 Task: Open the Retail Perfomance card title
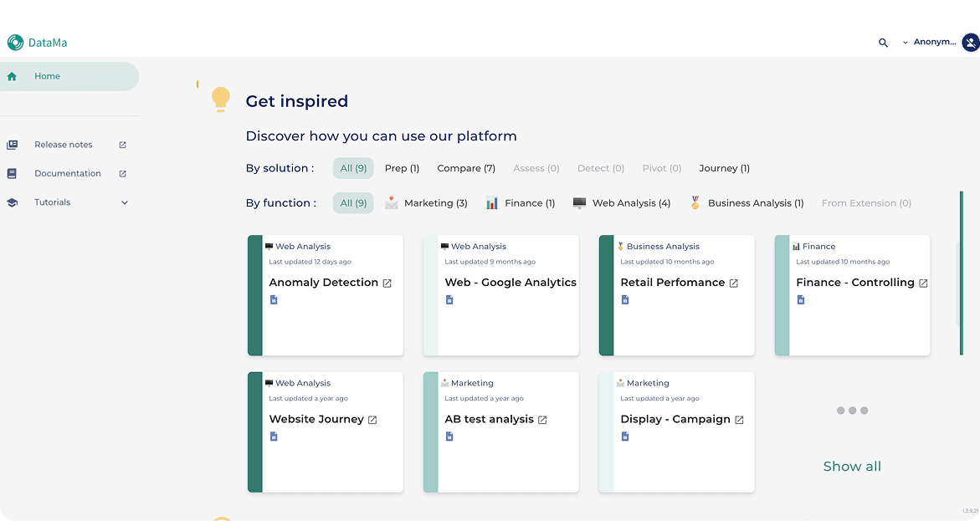click(x=673, y=283)
